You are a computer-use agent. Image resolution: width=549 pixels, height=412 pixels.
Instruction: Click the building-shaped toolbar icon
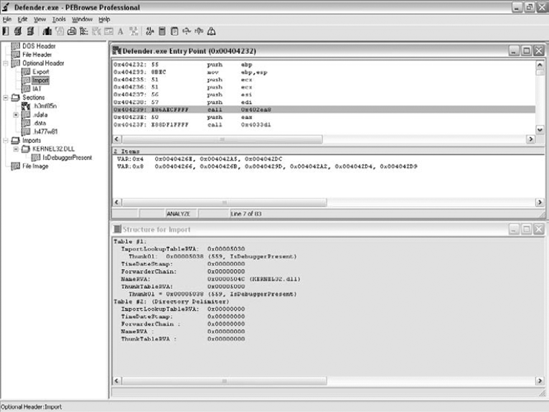tap(47, 32)
